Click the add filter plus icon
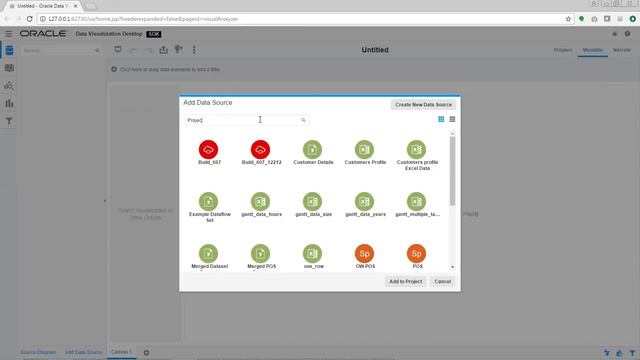The width and height of the screenshot is (640, 360). click(114, 69)
